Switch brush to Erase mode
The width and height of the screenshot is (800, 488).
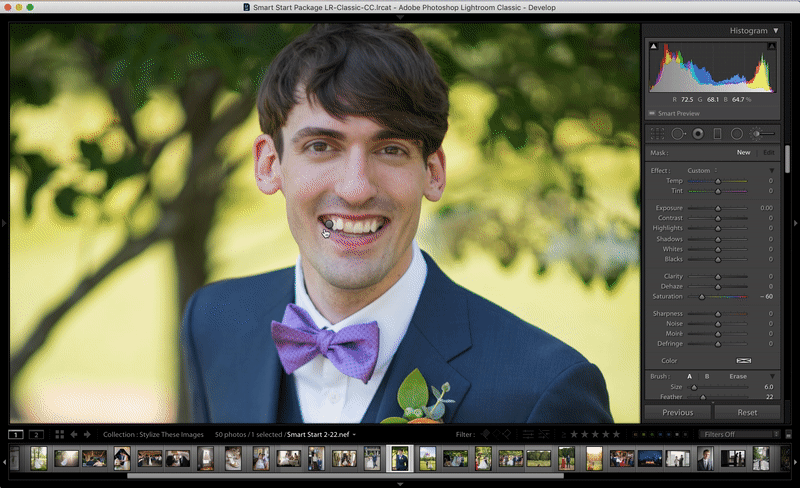click(738, 376)
